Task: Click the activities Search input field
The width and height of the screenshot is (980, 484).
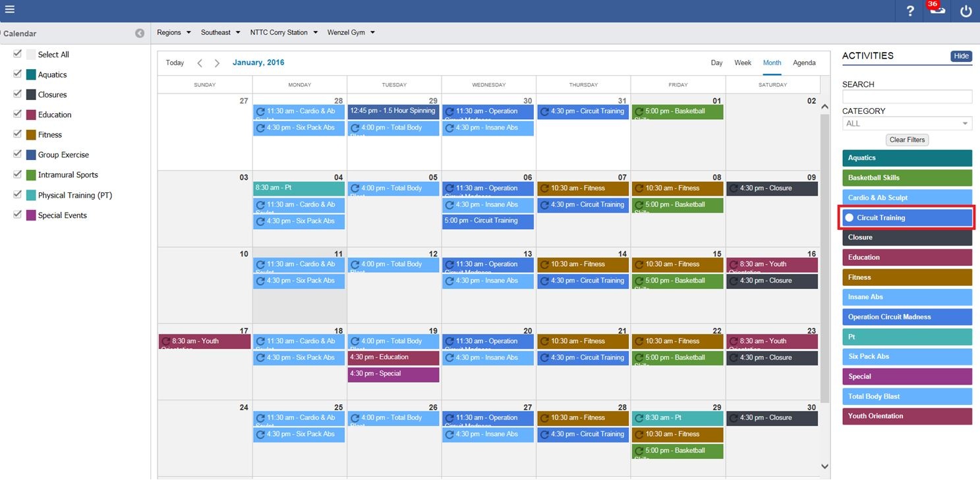Action: tap(907, 97)
